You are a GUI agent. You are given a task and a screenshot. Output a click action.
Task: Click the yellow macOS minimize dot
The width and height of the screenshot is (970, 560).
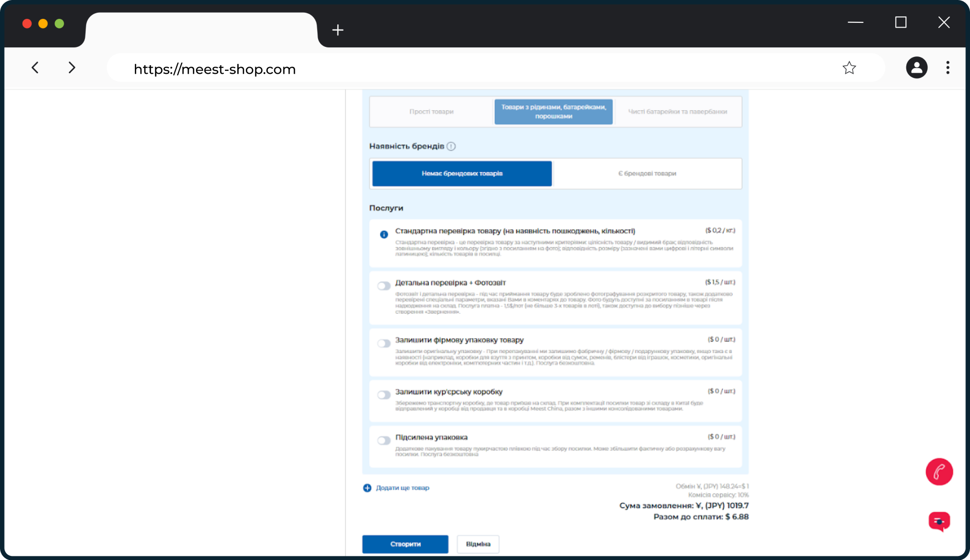click(43, 23)
